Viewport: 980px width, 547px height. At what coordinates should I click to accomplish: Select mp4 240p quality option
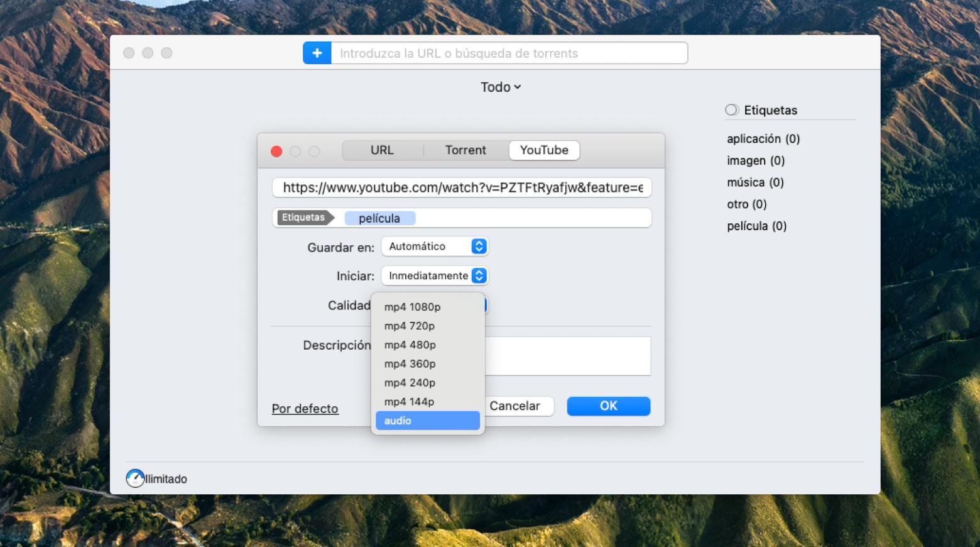coord(428,382)
